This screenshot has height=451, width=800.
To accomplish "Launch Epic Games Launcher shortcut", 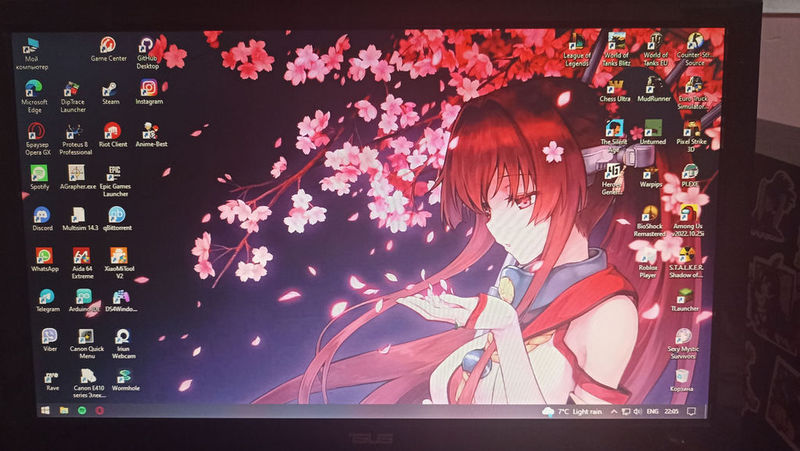I will click(115, 181).
